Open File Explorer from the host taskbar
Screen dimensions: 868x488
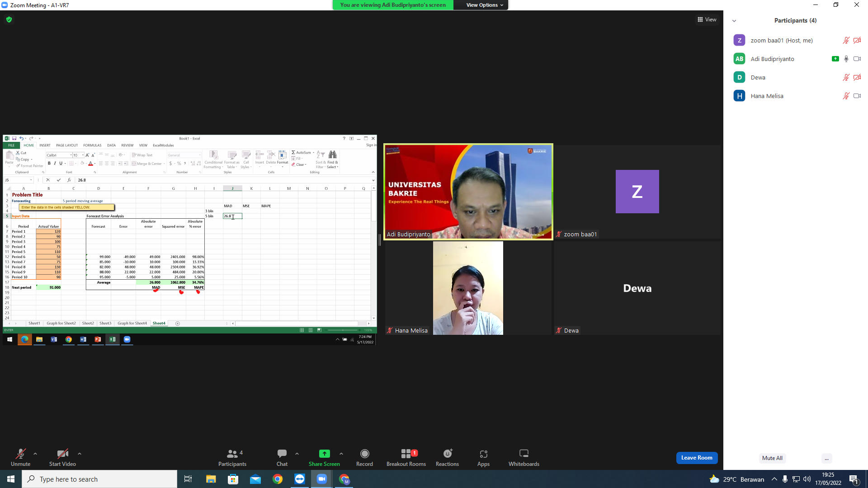(x=211, y=479)
